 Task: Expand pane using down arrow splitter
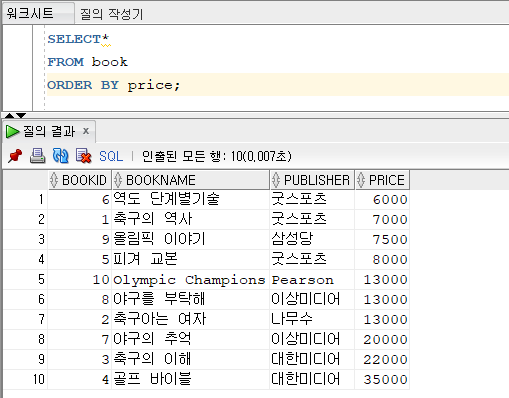tap(21, 115)
